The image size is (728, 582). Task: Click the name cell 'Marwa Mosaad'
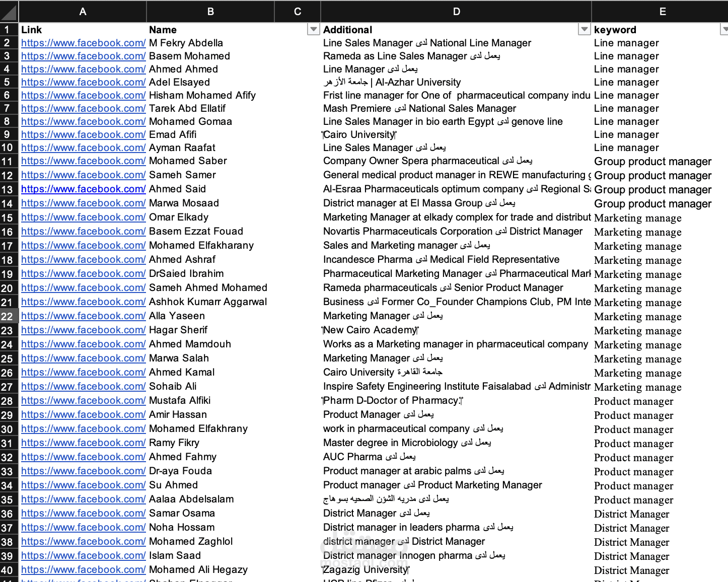210,203
